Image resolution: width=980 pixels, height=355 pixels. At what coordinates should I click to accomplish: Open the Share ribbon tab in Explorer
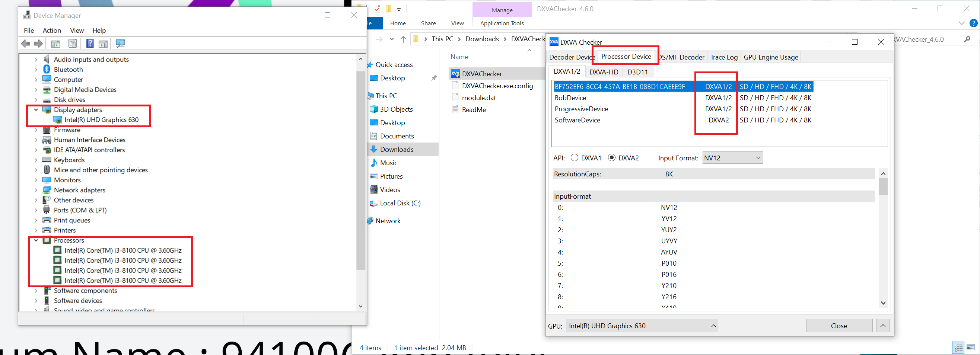click(x=428, y=23)
